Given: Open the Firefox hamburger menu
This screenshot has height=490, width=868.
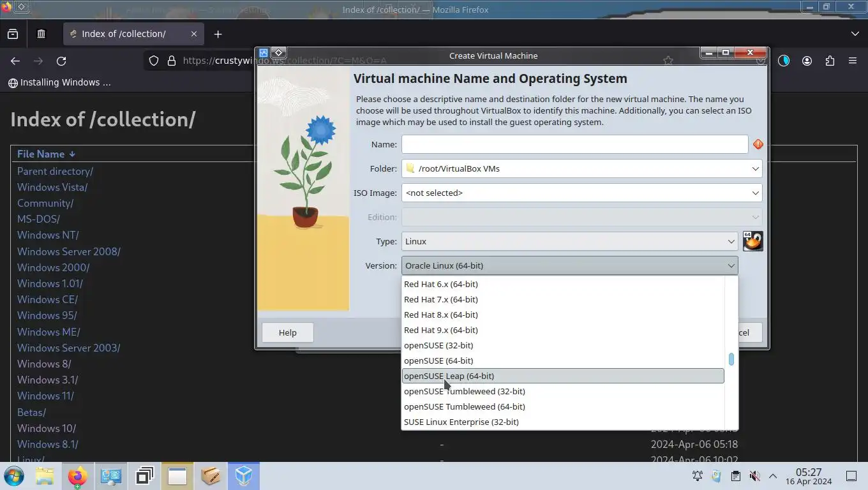Looking at the screenshot, I should pos(853,61).
